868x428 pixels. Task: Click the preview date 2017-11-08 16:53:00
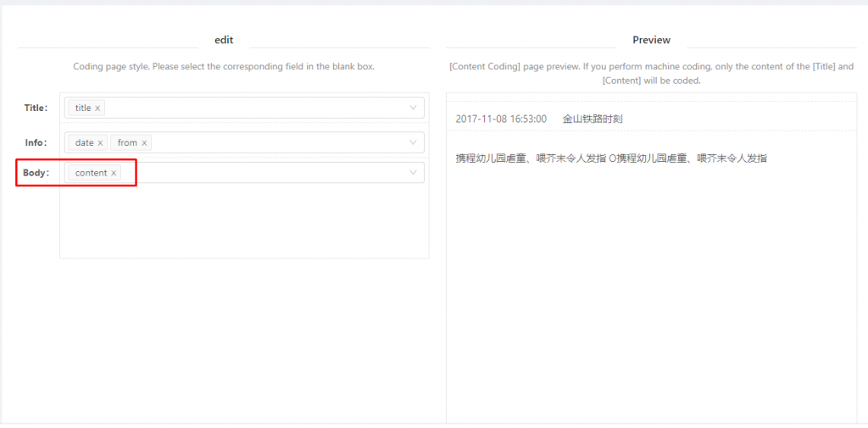pos(501,120)
